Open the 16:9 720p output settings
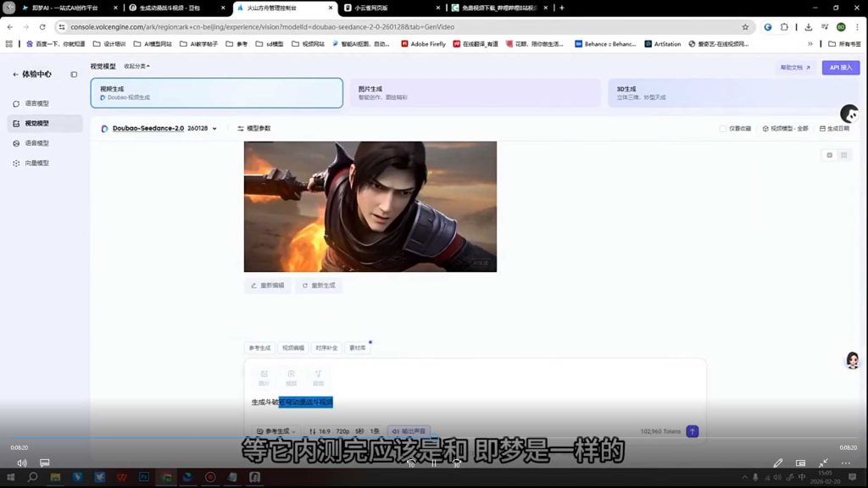The height and width of the screenshot is (488, 868). point(344,431)
